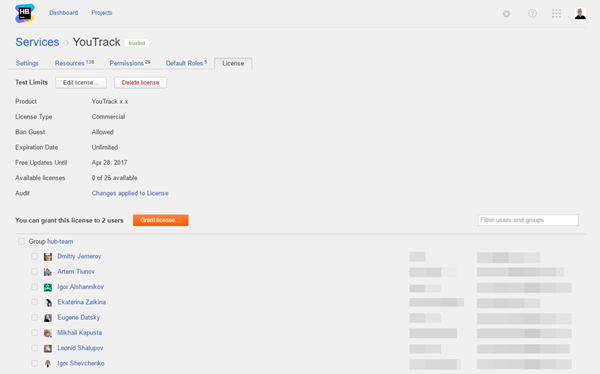Open the help question mark icon
Screen dimensions: 600x374
(x=532, y=13)
